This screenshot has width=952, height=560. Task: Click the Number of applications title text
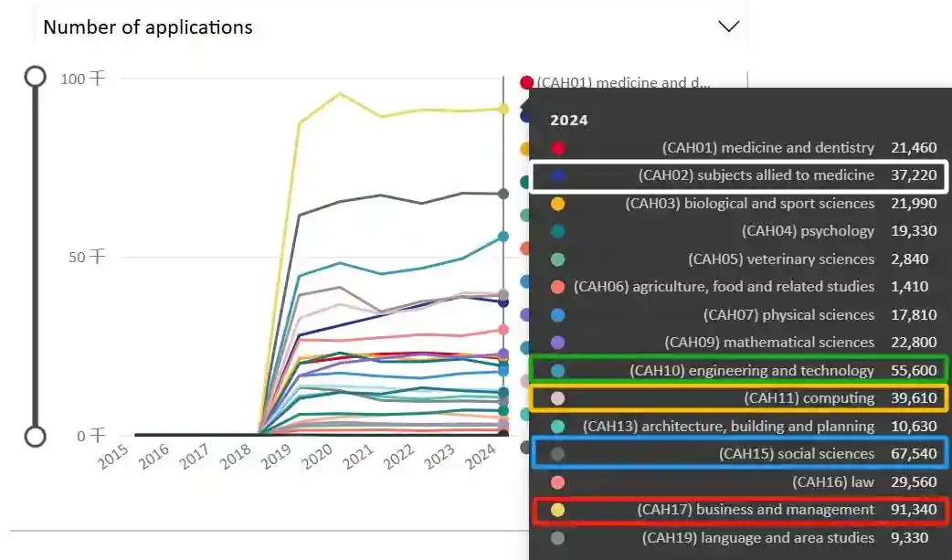[x=148, y=27]
